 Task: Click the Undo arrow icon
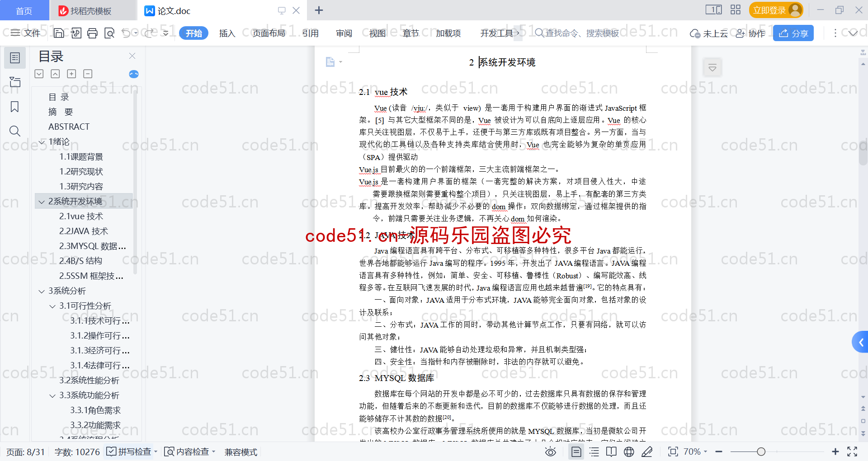tap(126, 33)
